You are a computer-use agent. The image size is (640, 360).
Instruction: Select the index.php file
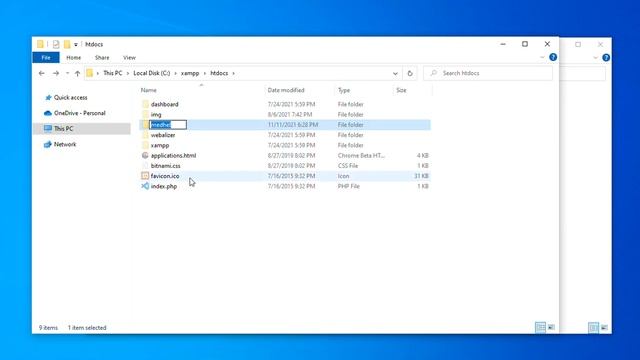coord(164,186)
